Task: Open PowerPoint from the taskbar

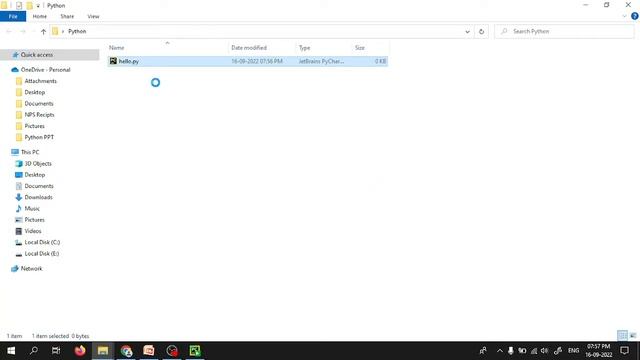Action: [149, 351]
